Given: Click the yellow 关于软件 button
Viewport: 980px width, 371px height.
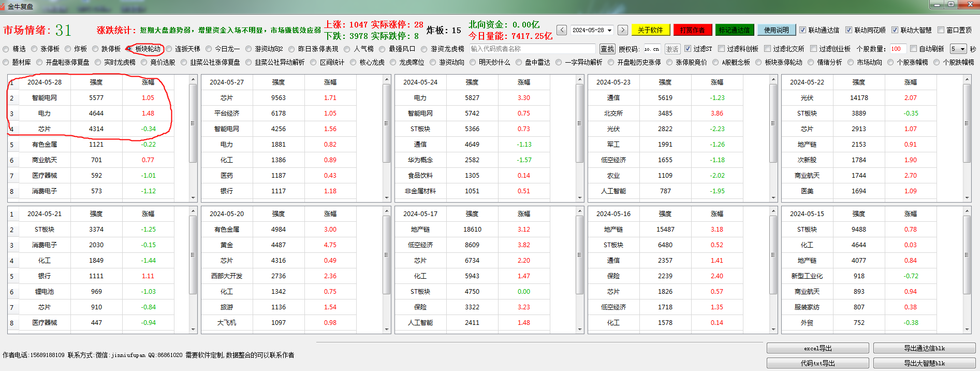Looking at the screenshot, I should coord(650,30).
